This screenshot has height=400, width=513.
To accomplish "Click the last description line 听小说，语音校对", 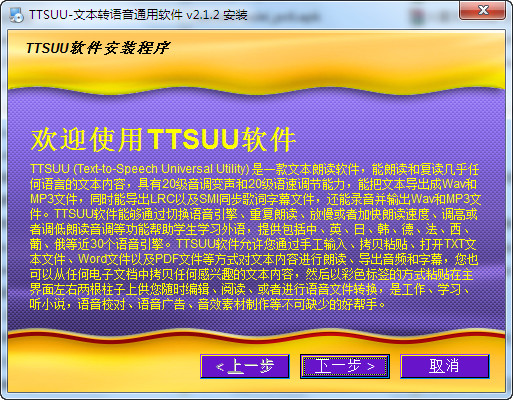I will (x=208, y=304).
